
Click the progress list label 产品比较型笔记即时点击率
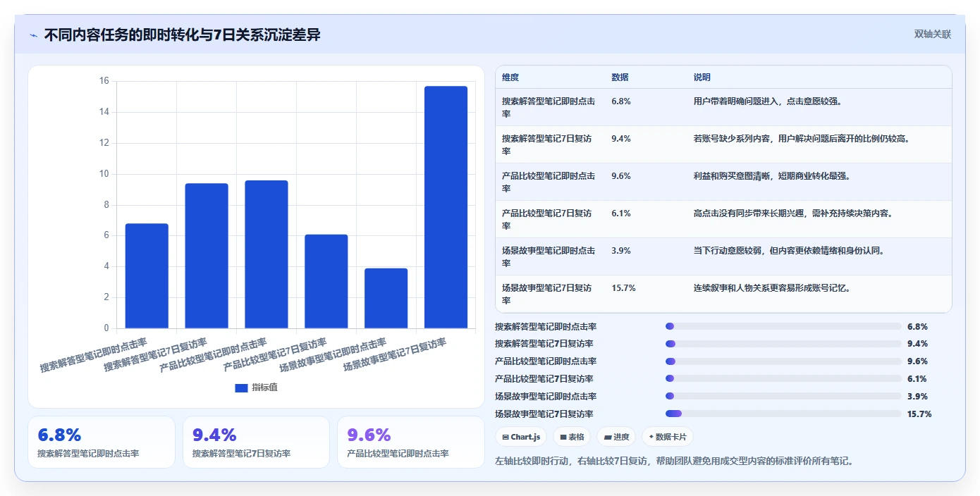tap(546, 361)
